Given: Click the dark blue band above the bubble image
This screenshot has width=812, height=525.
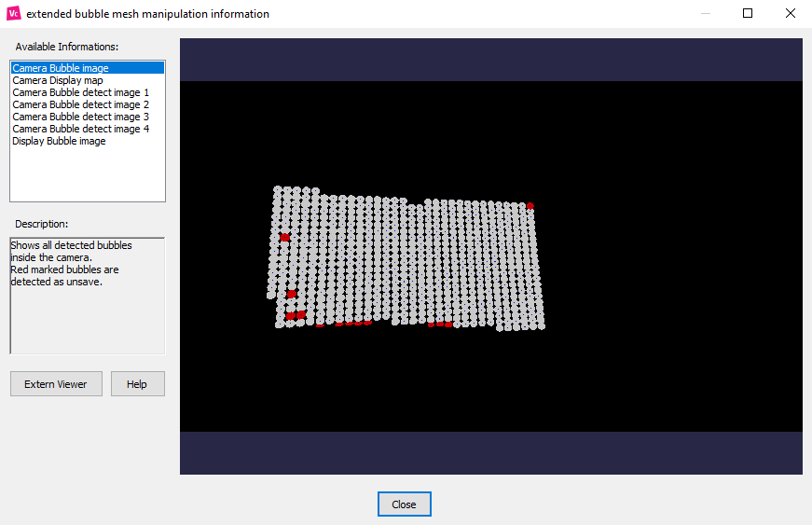Looking at the screenshot, I should point(491,60).
